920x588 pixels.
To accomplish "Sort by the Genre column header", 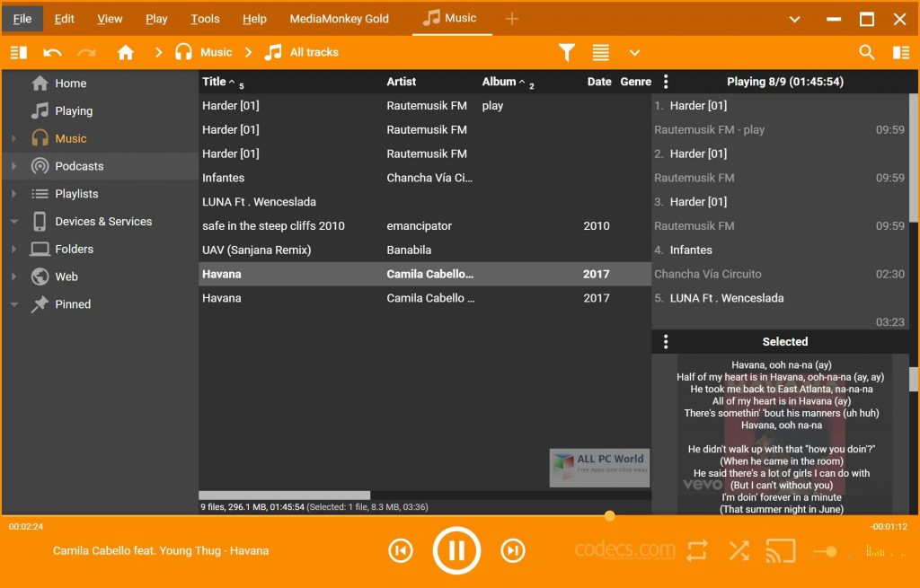I will coord(635,82).
